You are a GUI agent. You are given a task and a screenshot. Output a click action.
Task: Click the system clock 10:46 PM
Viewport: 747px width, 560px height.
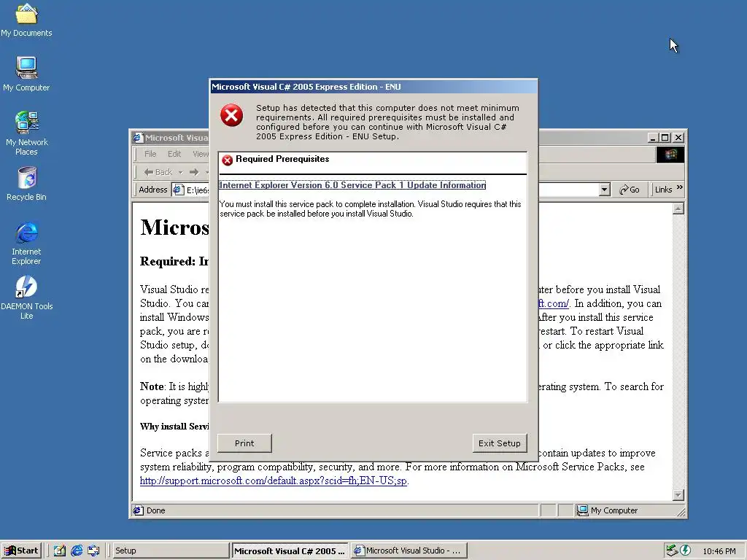pyautogui.click(x=719, y=551)
